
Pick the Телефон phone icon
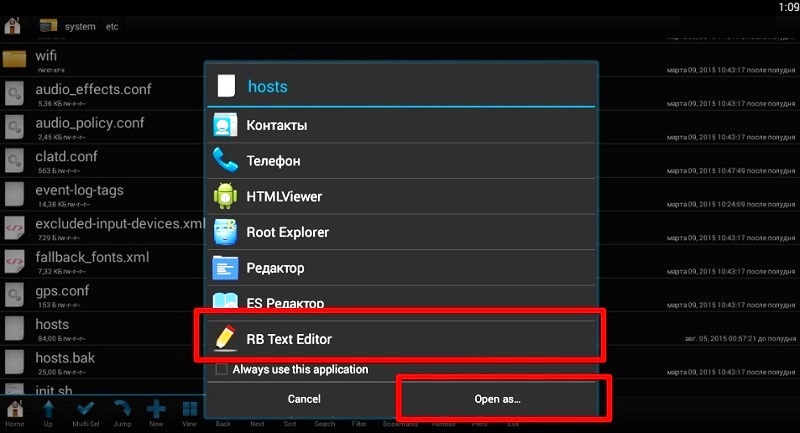tap(225, 161)
